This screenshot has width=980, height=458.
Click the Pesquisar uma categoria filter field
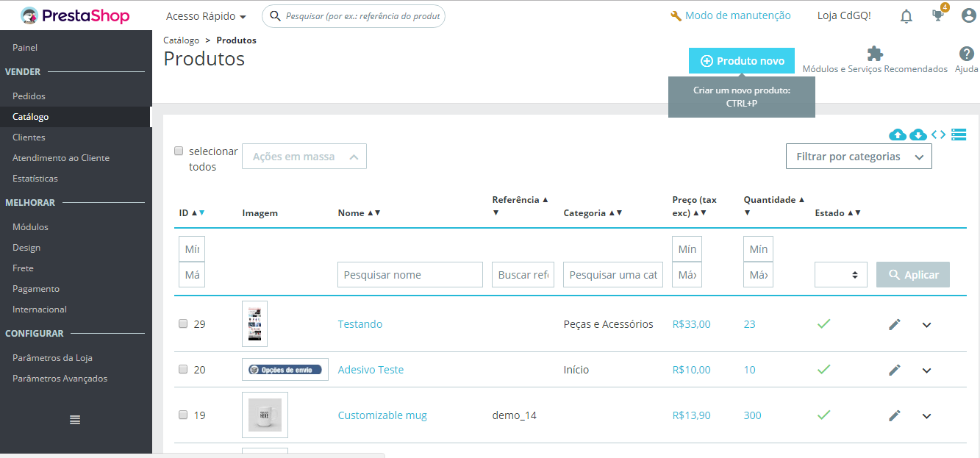[x=613, y=274]
